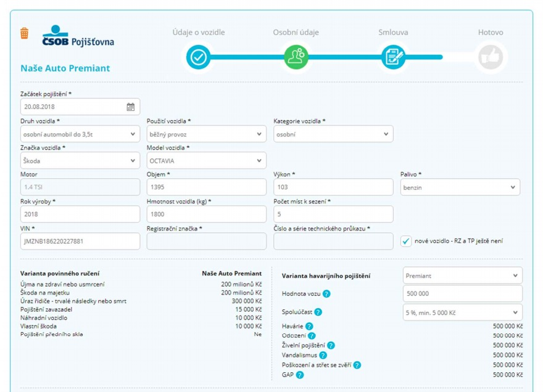543x392 pixels.
Task: Open the Kategorie vozidla dropdown
Action: tap(333, 134)
